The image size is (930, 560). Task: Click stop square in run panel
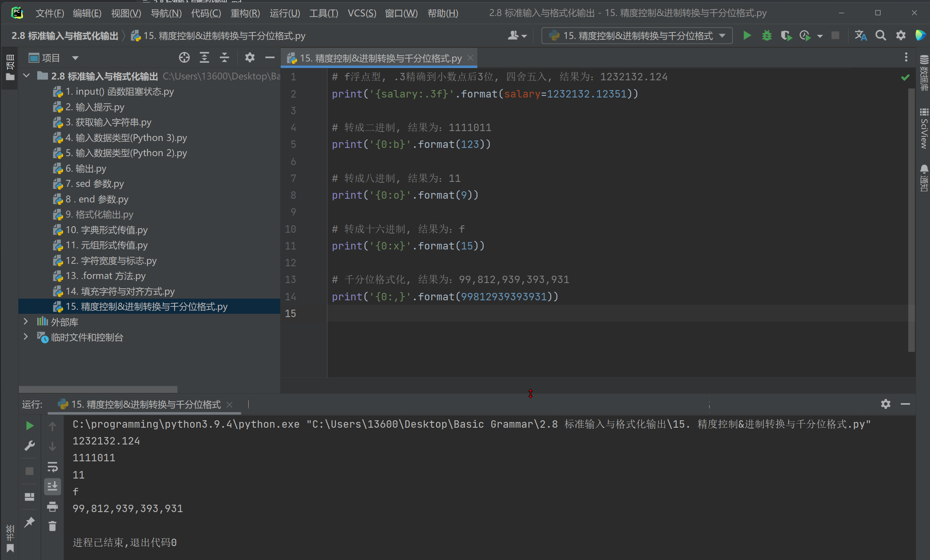[x=29, y=471]
